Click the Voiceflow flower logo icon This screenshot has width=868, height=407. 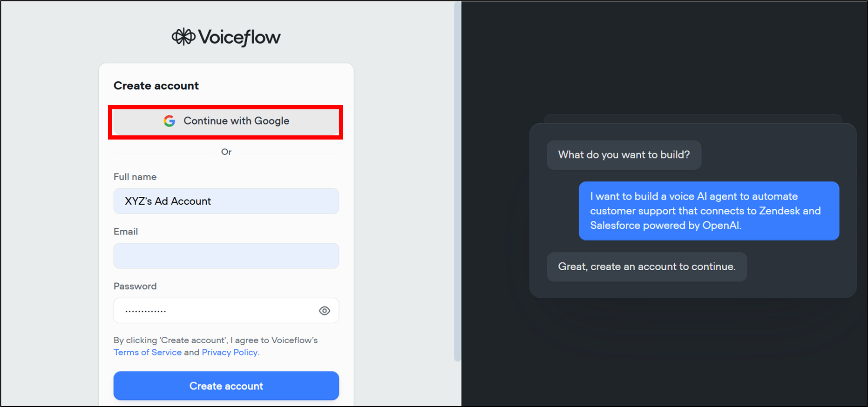183,37
